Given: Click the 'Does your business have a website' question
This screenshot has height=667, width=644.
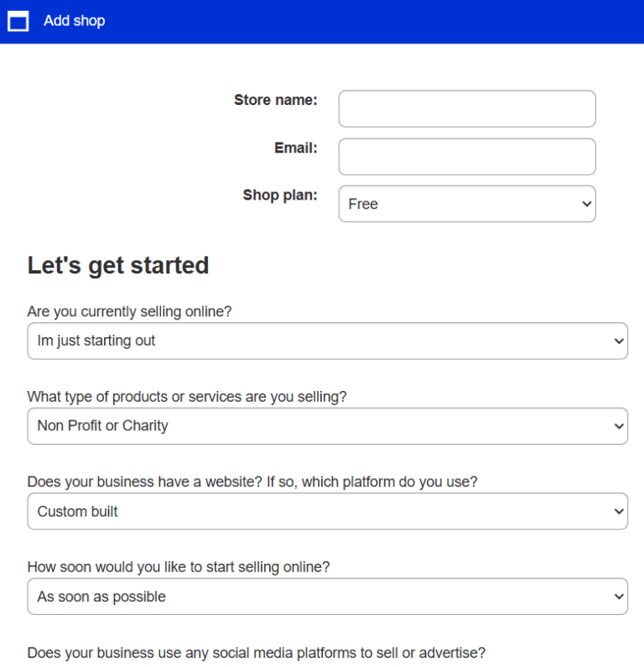Looking at the screenshot, I should point(252,482).
